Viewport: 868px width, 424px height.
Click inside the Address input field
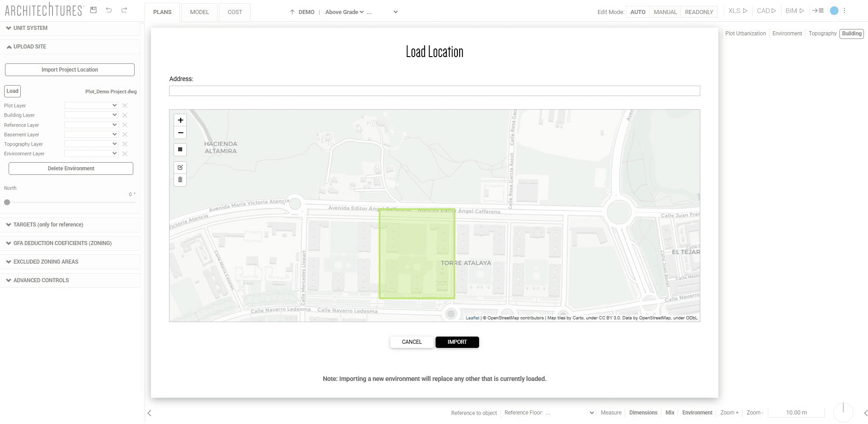434,91
